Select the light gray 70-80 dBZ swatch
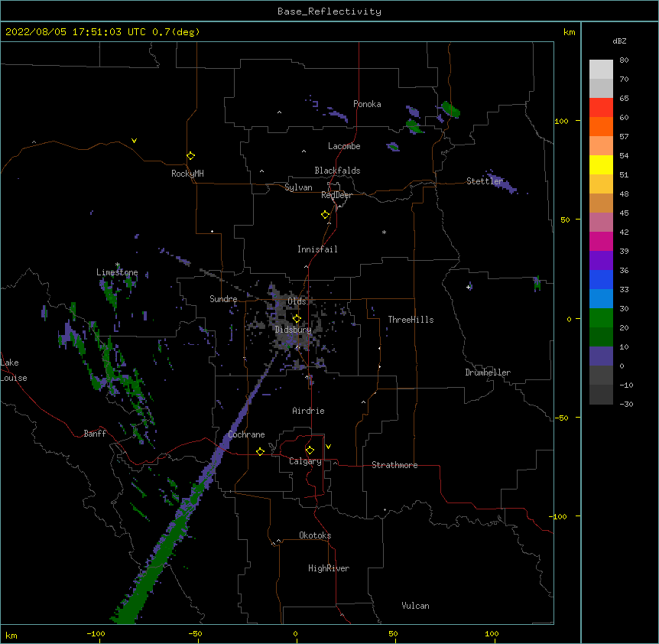659x644 pixels. pyautogui.click(x=601, y=70)
